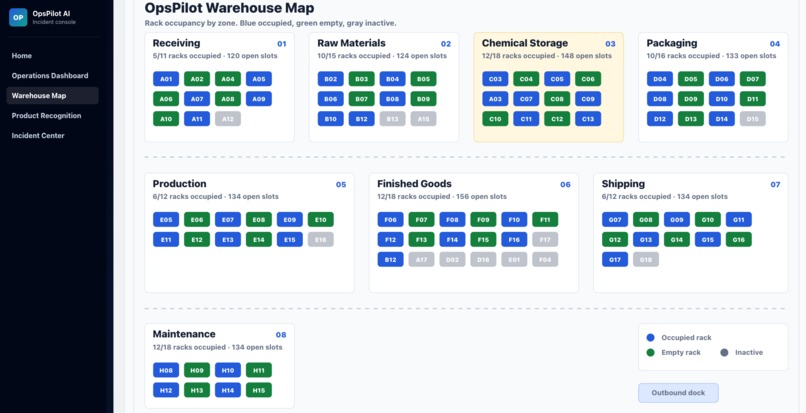Click rack G07 in Shipping
This screenshot has height=413, width=806.
click(615, 220)
